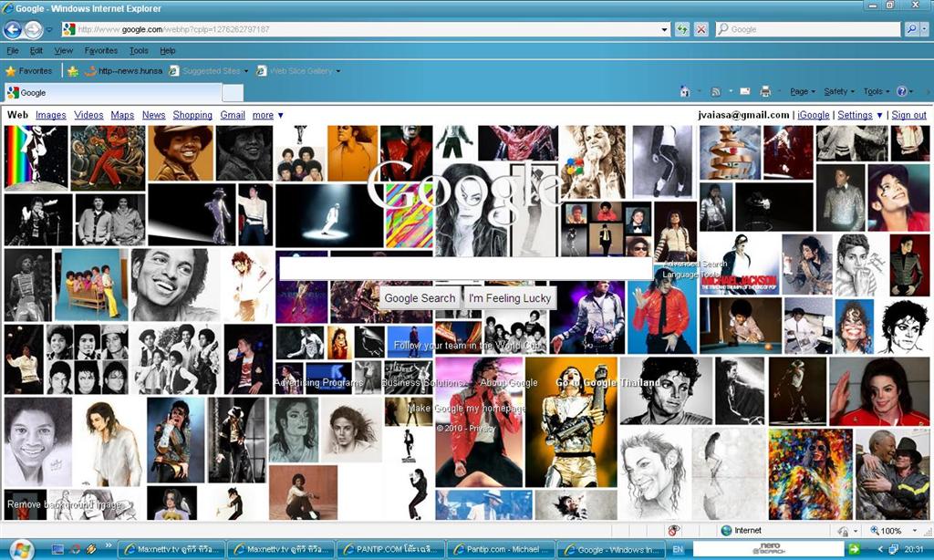The height and width of the screenshot is (560, 934).
Task: Open the Gmail link
Action: pos(233,115)
